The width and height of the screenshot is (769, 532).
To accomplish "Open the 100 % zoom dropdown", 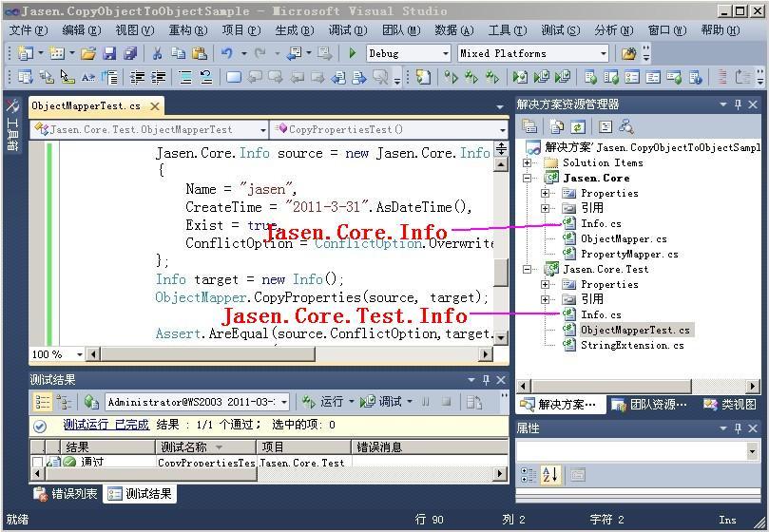I will (80, 354).
